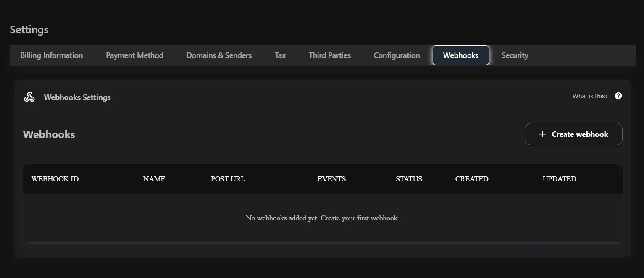The height and width of the screenshot is (278, 644).
Task: Sort by the STATUS column
Action: [x=409, y=179]
